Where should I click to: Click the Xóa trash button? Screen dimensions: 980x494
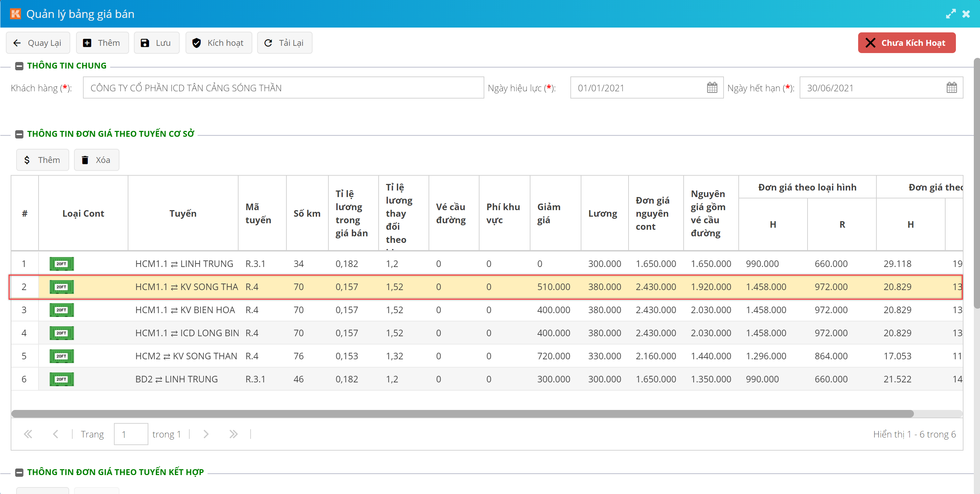pos(96,160)
